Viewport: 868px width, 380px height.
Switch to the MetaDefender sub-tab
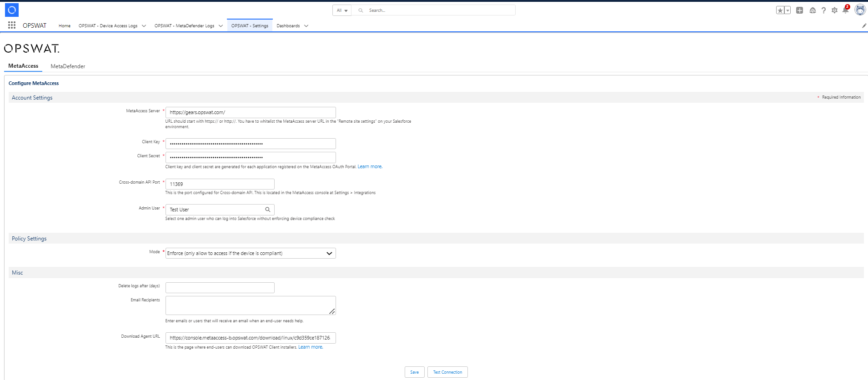point(68,66)
